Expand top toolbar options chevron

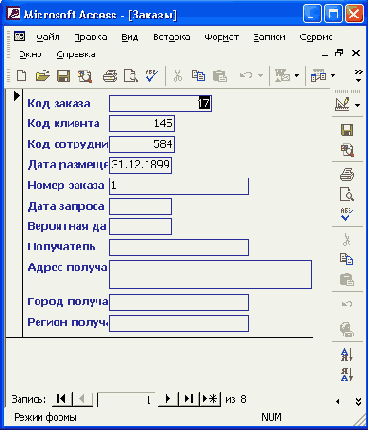(x=358, y=76)
